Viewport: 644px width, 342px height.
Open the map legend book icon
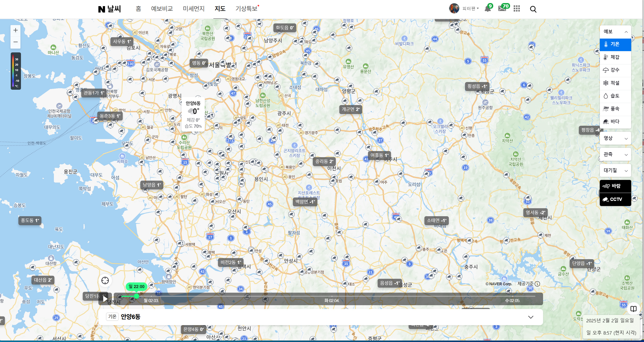click(633, 309)
